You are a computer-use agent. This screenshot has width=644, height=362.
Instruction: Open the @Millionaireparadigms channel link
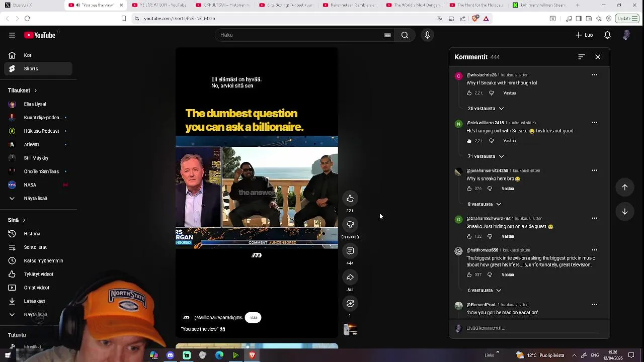(x=218, y=318)
